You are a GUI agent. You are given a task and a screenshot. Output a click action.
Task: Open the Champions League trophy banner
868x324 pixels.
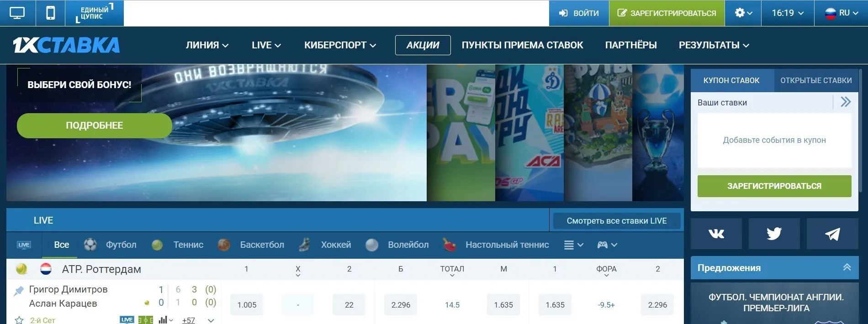[658, 133]
